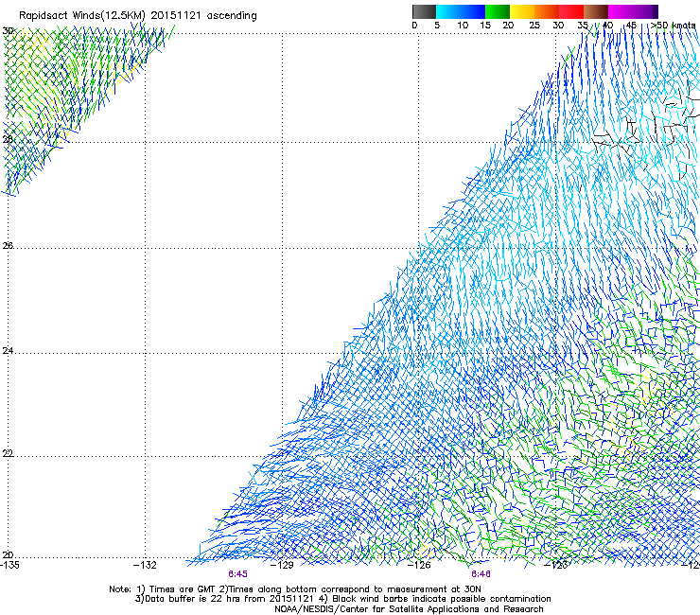Click the magenta 40-45 knots legend swatch
This screenshot has width=700, height=615.
click(x=621, y=11)
